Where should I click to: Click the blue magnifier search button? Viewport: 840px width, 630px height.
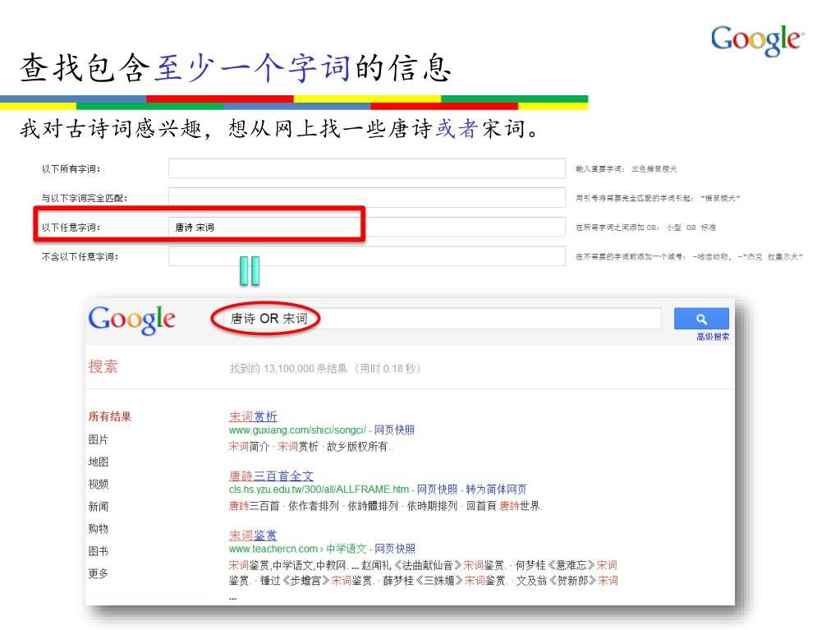(701, 319)
